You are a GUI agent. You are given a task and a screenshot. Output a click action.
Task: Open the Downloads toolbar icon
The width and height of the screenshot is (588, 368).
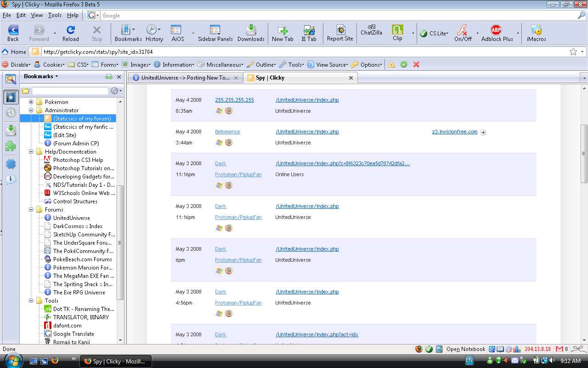(251, 33)
